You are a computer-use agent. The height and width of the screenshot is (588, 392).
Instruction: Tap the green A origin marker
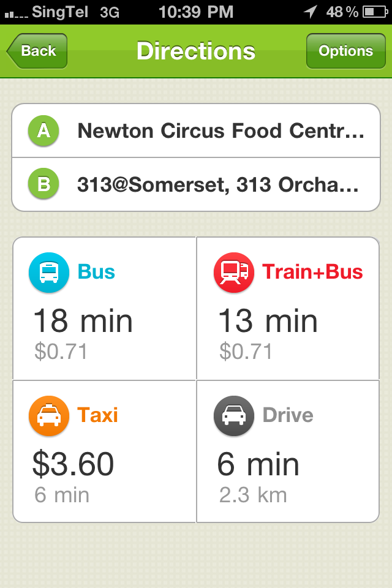click(43, 131)
